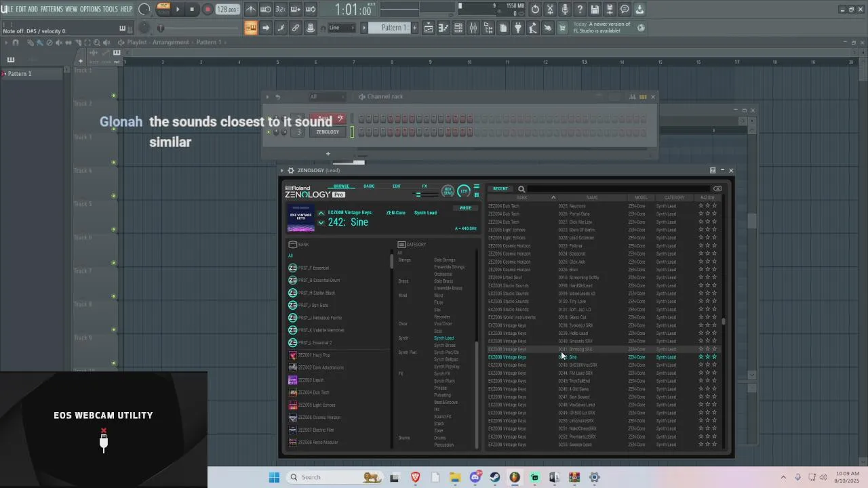The width and height of the screenshot is (868, 488).
Task: Toggle the link chain icon in toolbar
Action: click(x=296, y=28)
